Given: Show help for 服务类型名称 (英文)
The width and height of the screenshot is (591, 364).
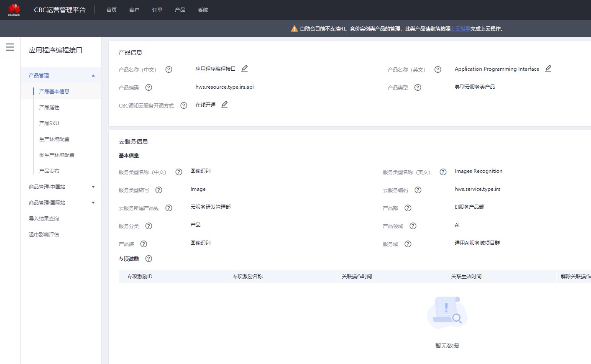Looking at the screenshot, I should click(443, 172).
